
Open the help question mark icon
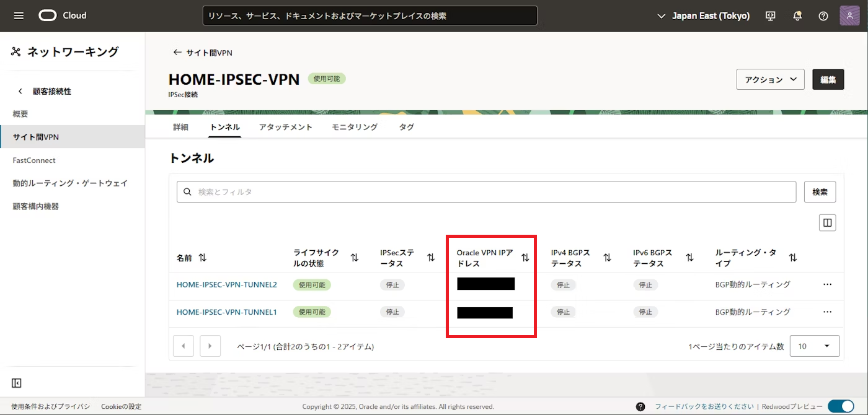pos(823,16)
